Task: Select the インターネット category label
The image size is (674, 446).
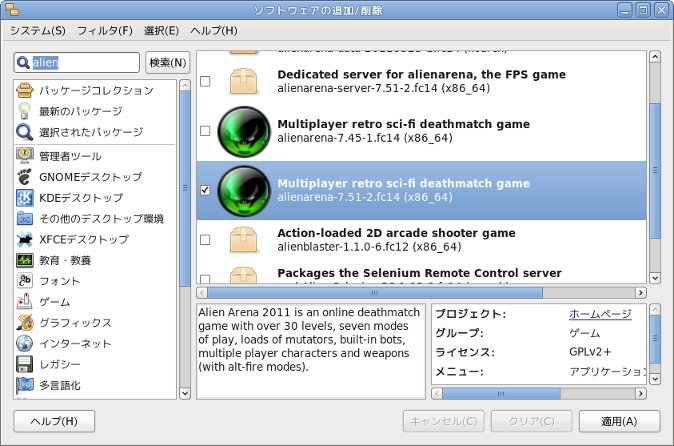Action: pyautogui.click(x=75, y=344)
